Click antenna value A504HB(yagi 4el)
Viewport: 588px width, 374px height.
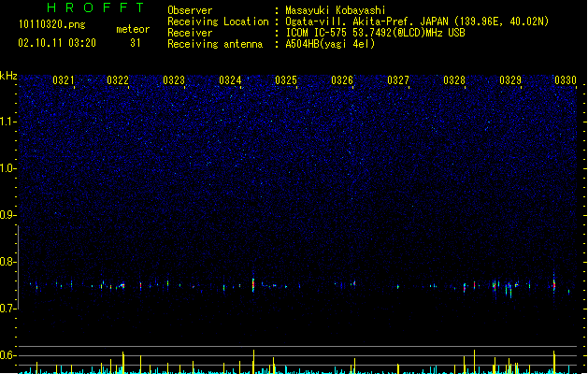[330, 44]
